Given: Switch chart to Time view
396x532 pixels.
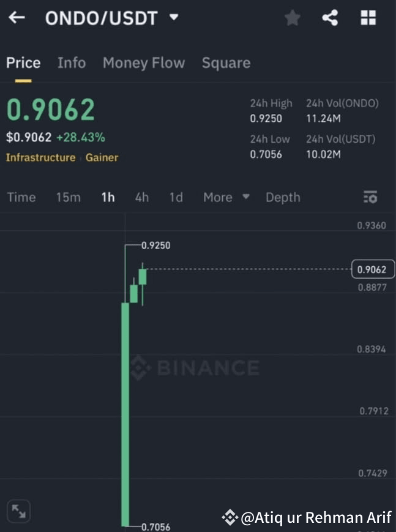Looking at the screenshot, I should pyautogui.click(x=21, y=197).
